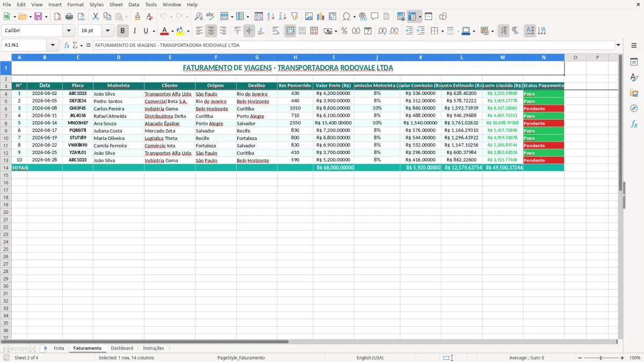Expand the formula bar
This screenshot has height=362, width=644.
tap(619, 45)
